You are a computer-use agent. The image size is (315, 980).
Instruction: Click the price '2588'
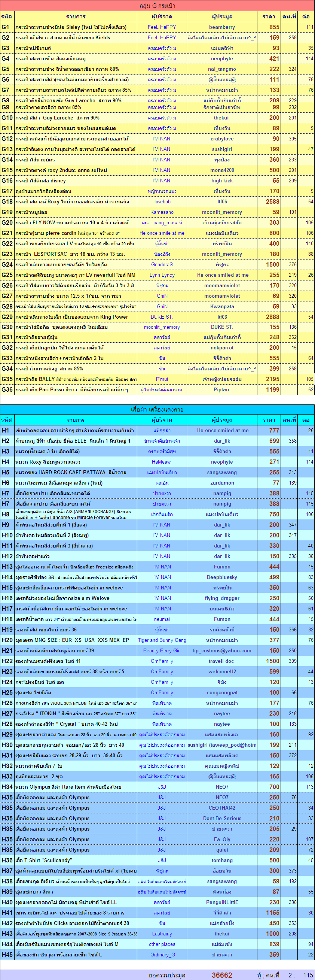point(273,201)
